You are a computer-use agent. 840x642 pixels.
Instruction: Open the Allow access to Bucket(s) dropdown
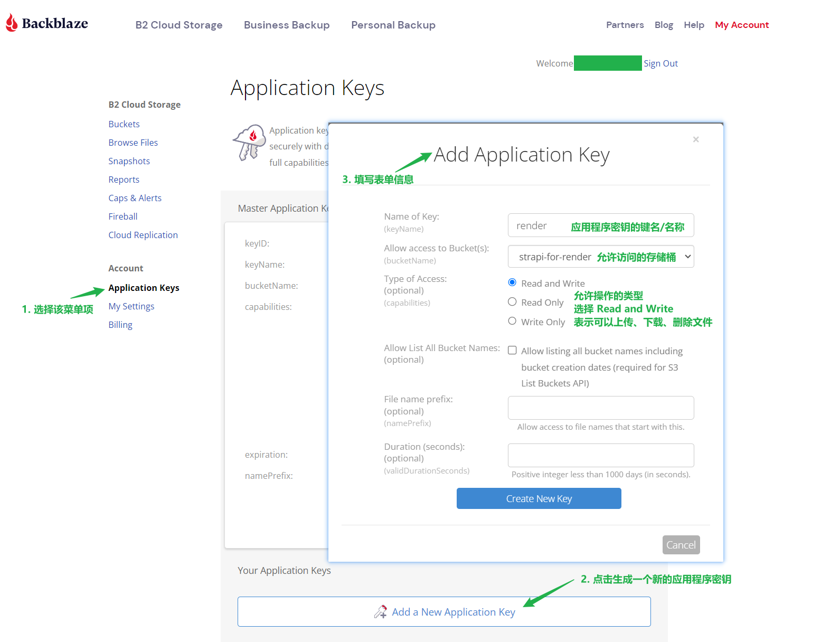601,257
